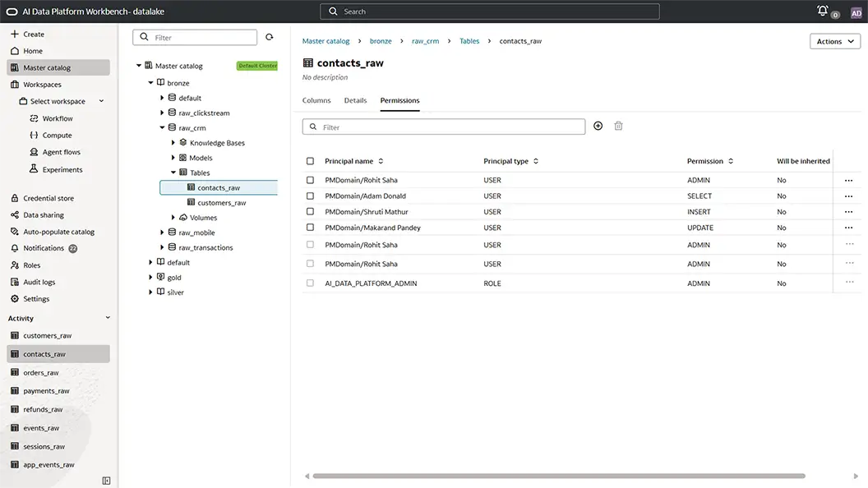Open Experiments in sidebar
Screen dimensions: 868x488
[62, 170]
